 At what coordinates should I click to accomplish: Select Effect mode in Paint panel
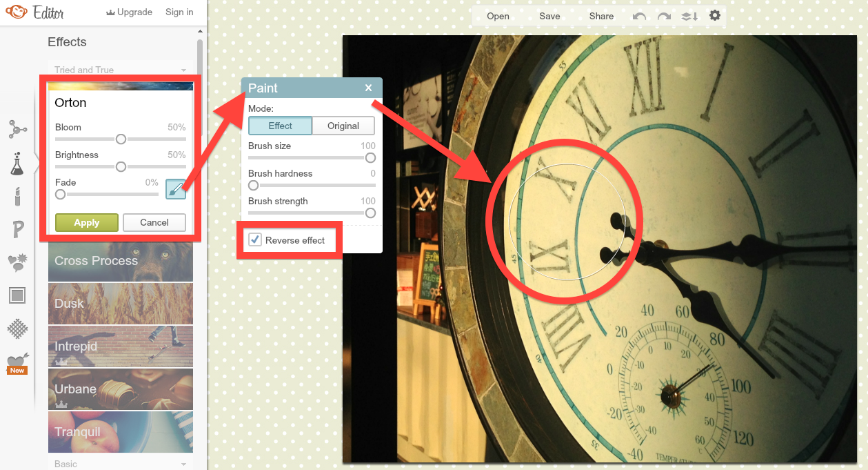click(x=280, y=126)
